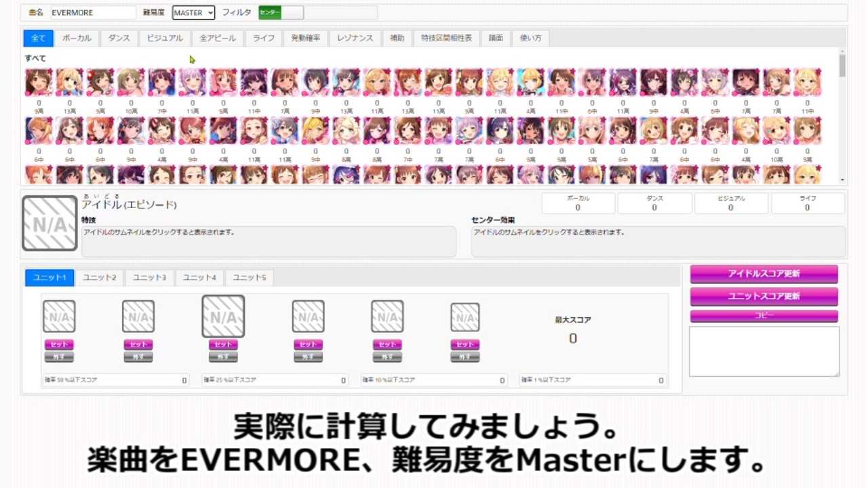Switch to the ユニット3 tab
Viewport: 868px width, 488px height.
149,277
